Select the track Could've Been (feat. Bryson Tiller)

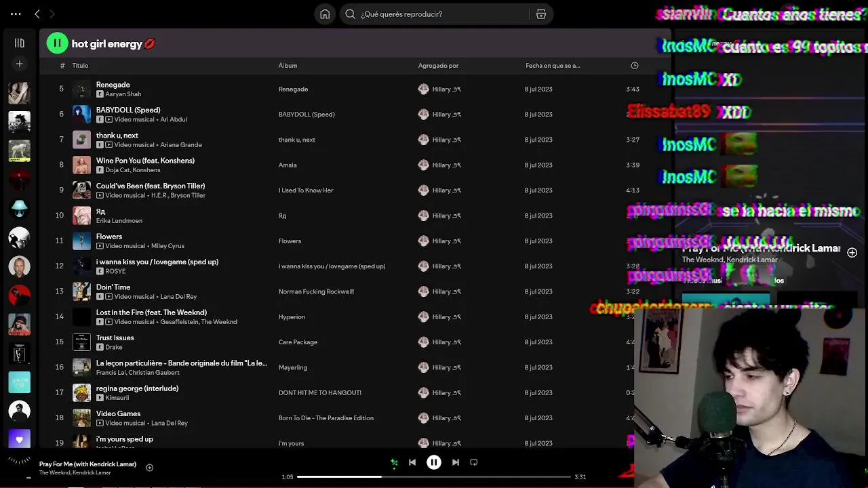click(151, 186)
